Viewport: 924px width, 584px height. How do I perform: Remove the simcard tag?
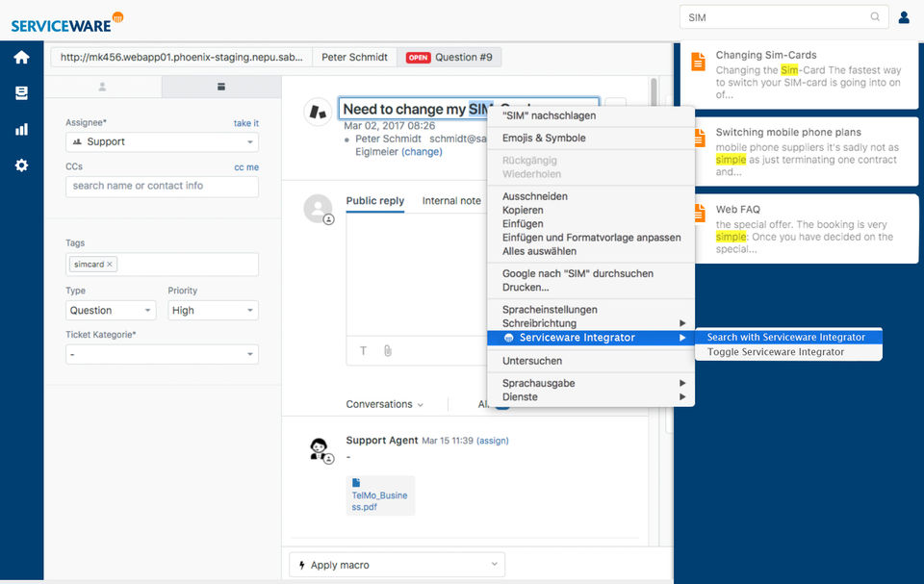click(110, 264)
